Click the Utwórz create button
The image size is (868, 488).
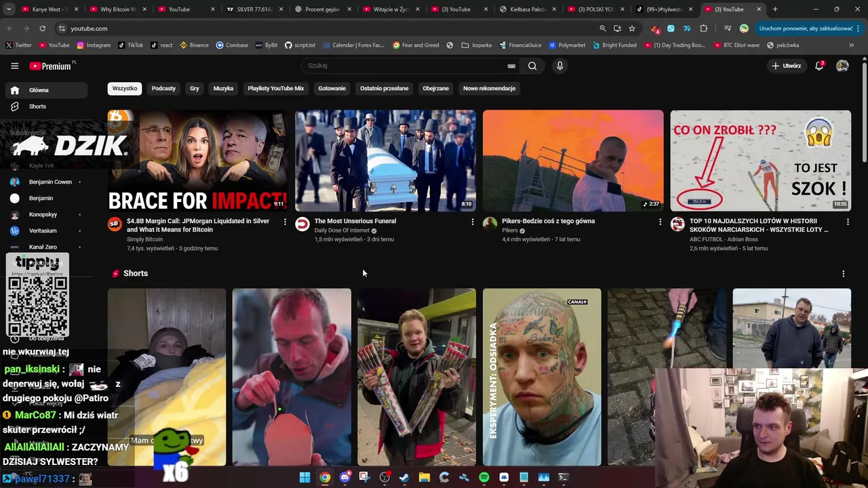787,66
